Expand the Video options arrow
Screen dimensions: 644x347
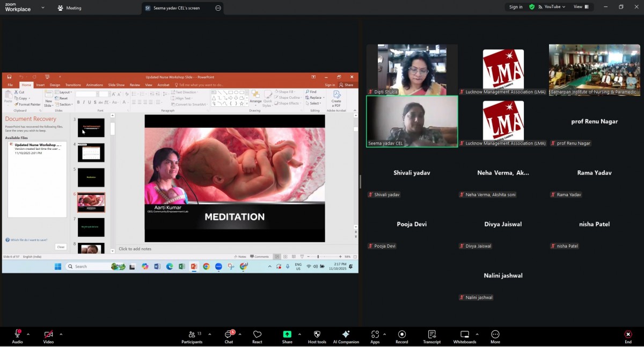(x=61, y=334)
